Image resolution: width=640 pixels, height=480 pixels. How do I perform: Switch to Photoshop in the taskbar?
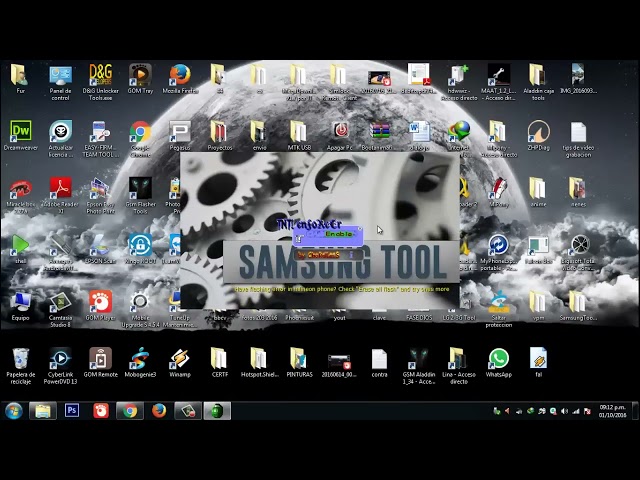[72, 411]
